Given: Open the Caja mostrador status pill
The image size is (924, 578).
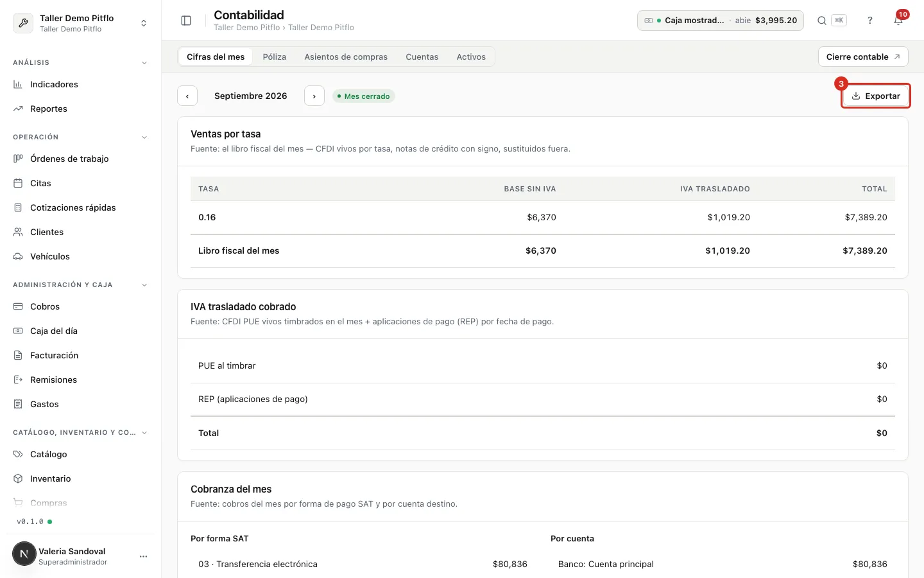Looking at the screenshot, I should 720,21.
